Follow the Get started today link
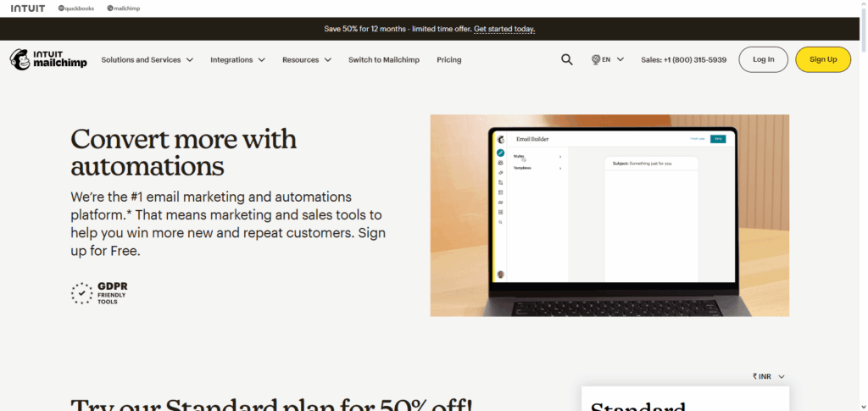 tap(504, 29)
